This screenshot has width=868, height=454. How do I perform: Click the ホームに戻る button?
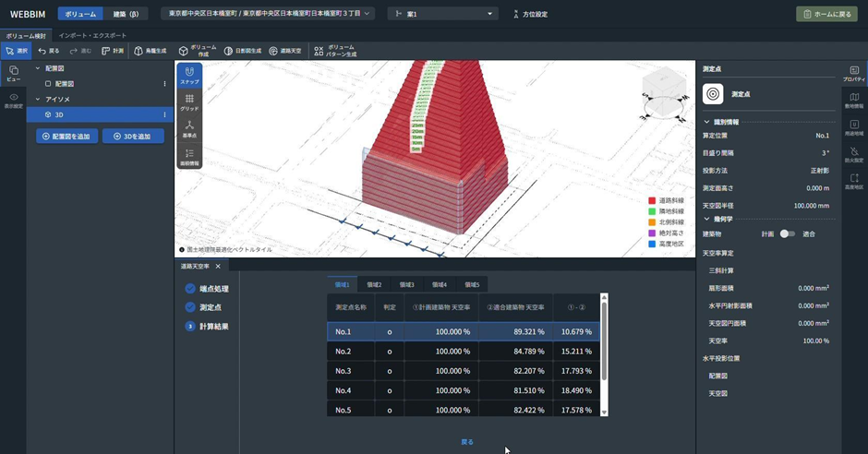[826, 14]
